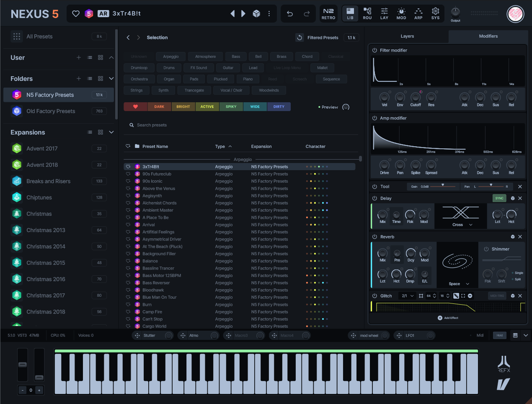Open the RETRO view
The width and height of the screenshot is (532, 404).
(x=328, y=13)
